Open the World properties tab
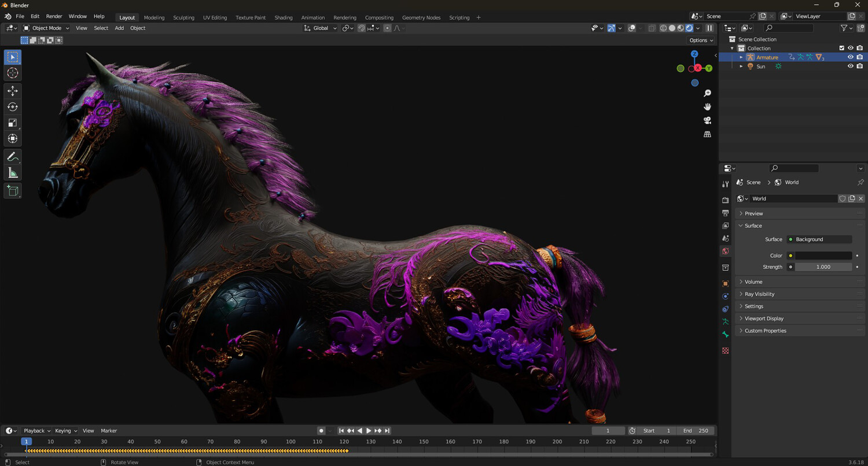Screen dimensions: 868x466 (x=726, y=251)
